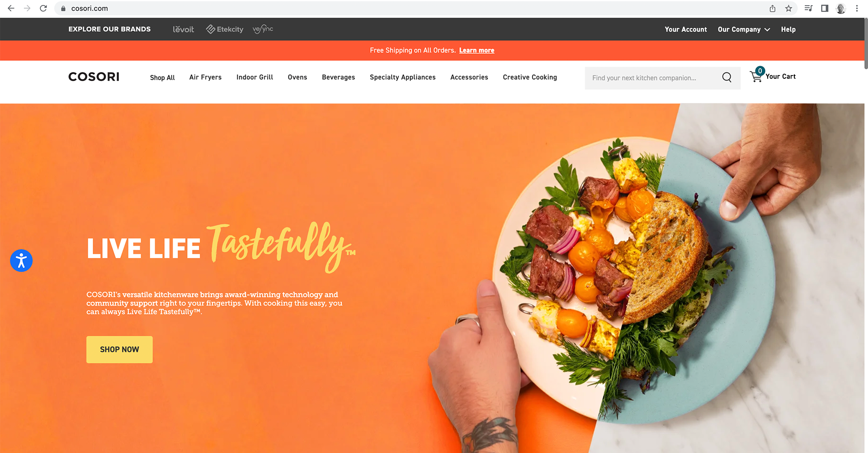Open the Chrome three-dot menu
Screen dimensions: 868x453
(x=857, y=8)
